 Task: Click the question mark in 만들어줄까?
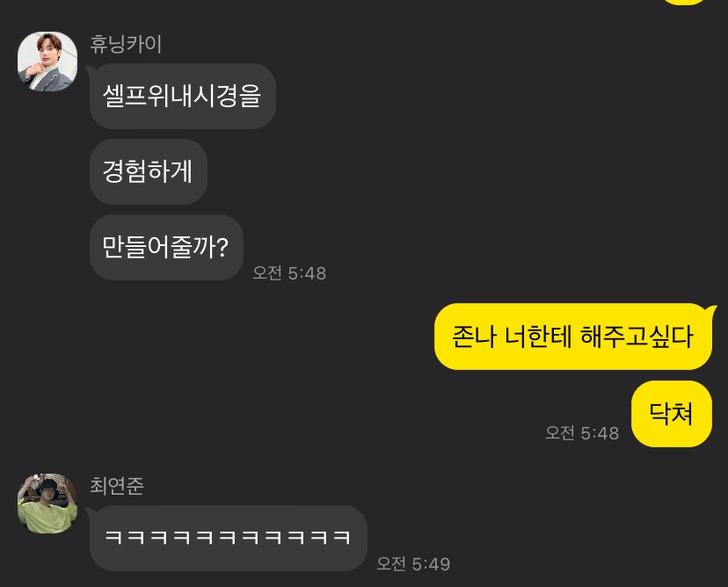222,248
